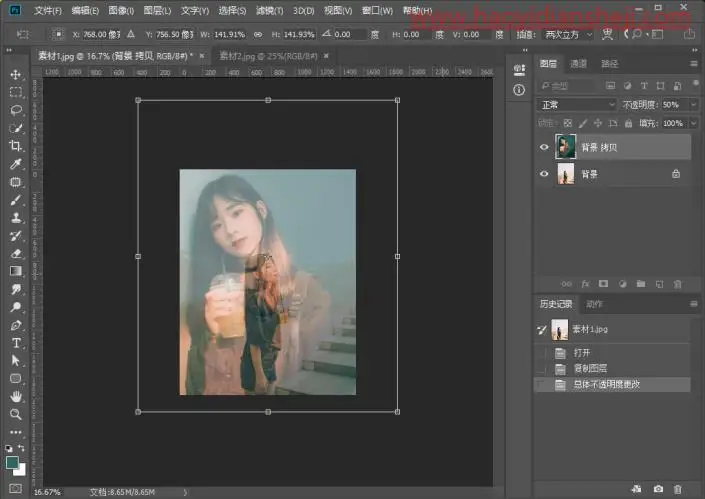The height and width of the screenshot is (499, 705).
Task: Create new document from current state
Action: click(636, 489)
